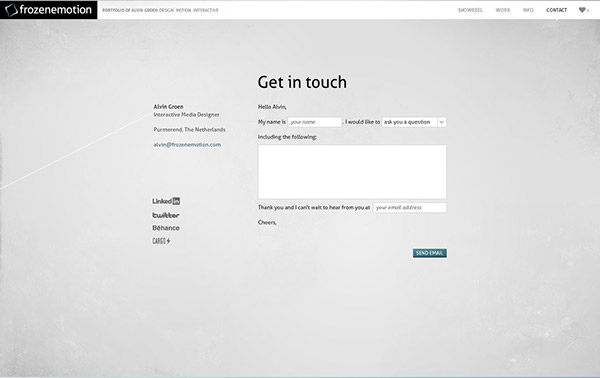Click the 'your email address' field
600x378 pixels.
(x=410, y=207)
